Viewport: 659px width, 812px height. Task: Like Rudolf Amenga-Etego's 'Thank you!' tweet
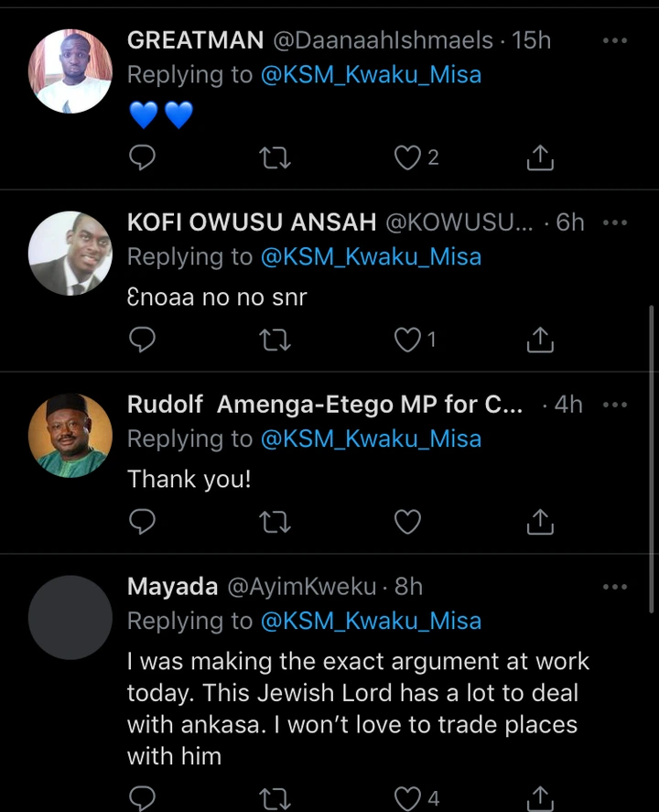click(x=407, y=522)
